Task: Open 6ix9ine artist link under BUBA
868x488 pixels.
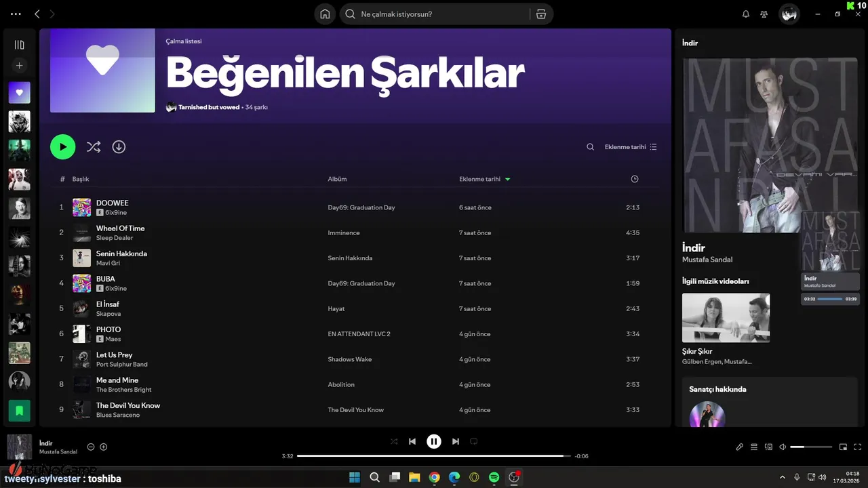Action: point(116,289)
